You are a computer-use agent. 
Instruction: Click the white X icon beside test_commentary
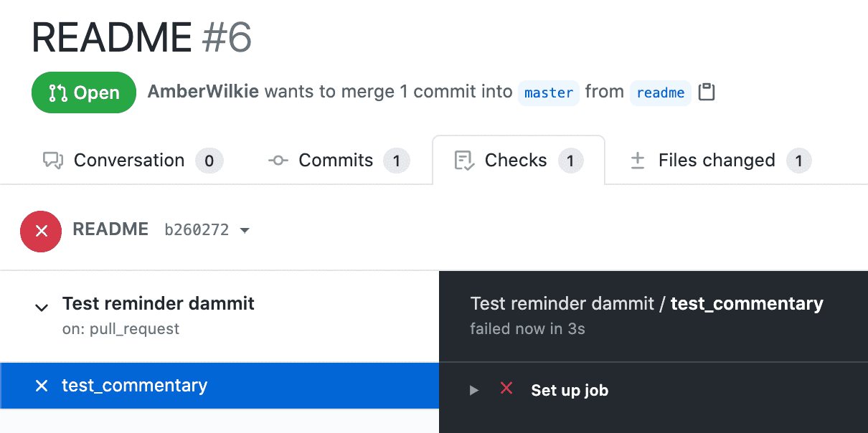(x=42, y=386)
